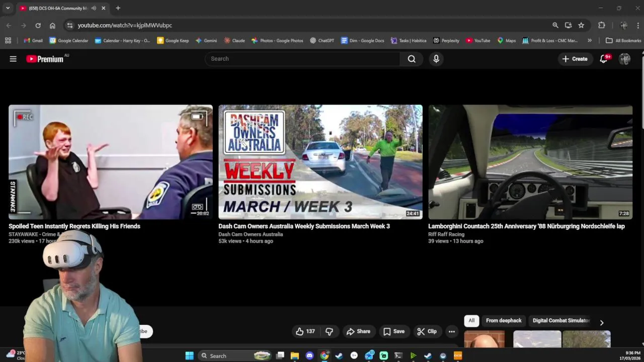Click the Save button
The width and height of the screenshot is (644, 362).
point(394,331)
